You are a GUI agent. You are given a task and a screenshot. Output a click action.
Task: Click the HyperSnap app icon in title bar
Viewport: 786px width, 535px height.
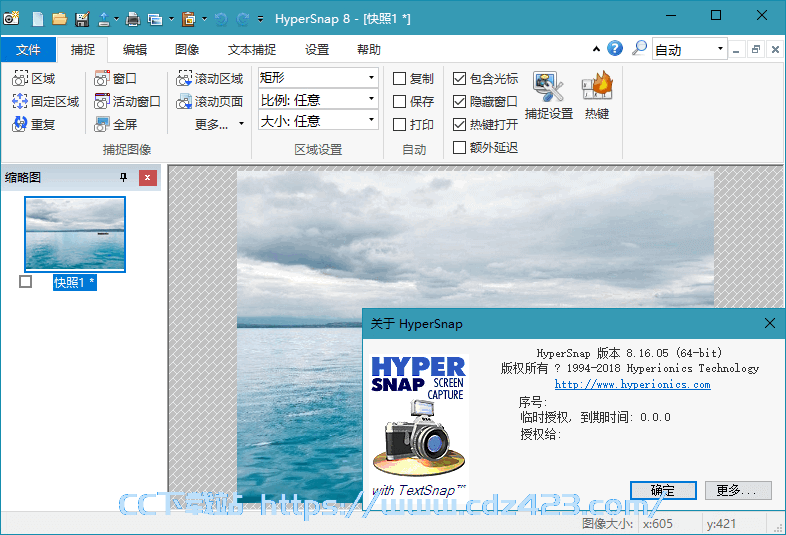point(11,19)
